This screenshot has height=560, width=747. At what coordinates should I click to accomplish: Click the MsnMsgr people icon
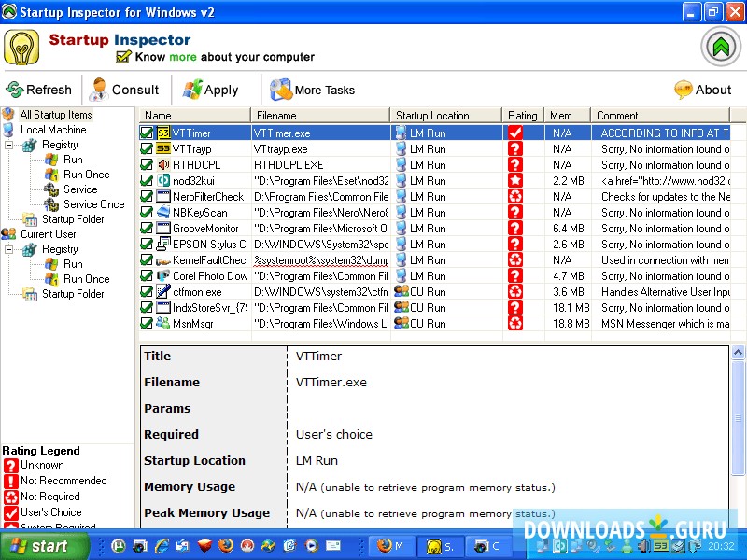(x=162, y=323)
